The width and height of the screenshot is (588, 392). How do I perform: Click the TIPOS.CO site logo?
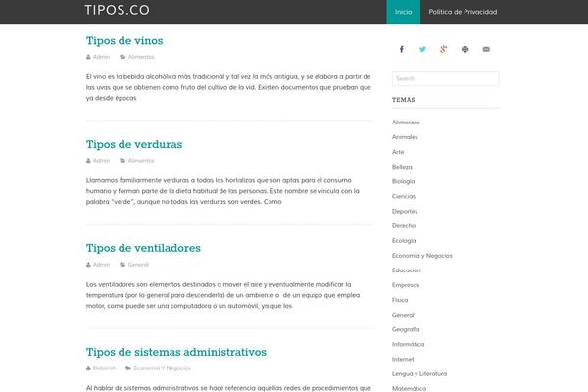tap(117, 10)
